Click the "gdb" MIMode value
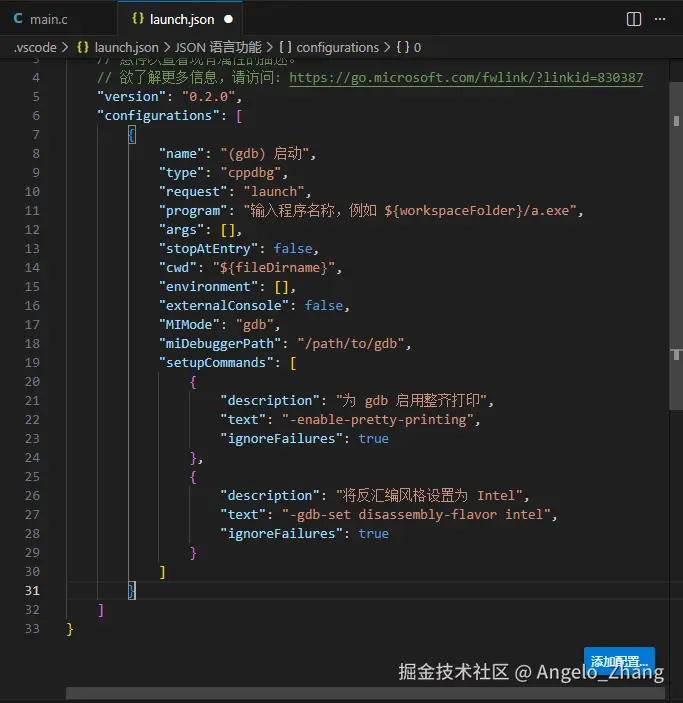 [255, 325]
